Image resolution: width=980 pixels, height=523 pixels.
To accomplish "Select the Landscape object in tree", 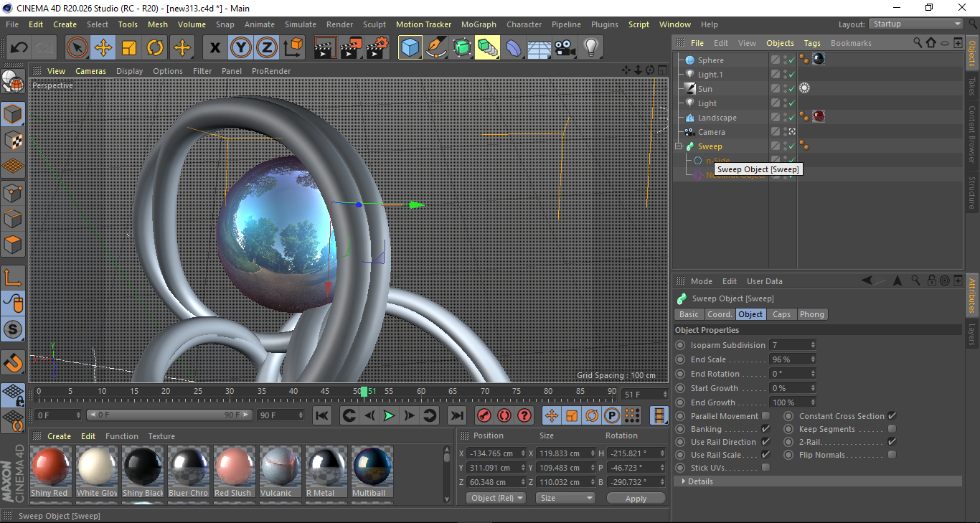I will pos(717,118).
